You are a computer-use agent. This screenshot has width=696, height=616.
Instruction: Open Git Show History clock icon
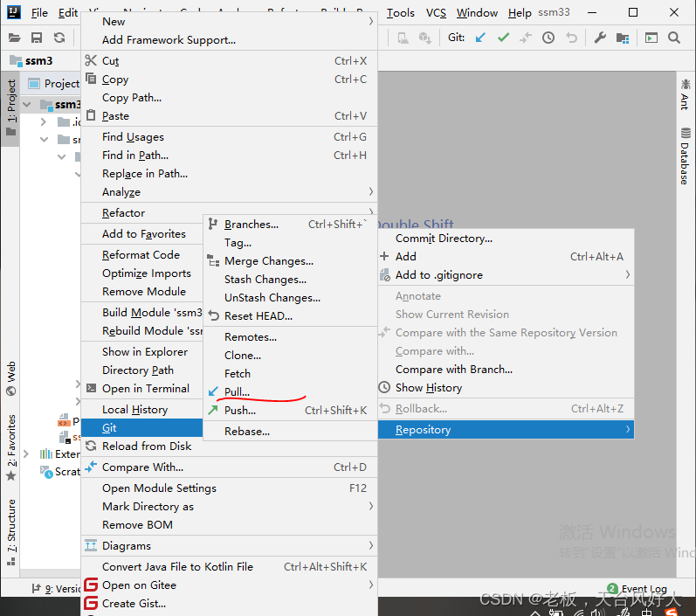pos(548,38)
